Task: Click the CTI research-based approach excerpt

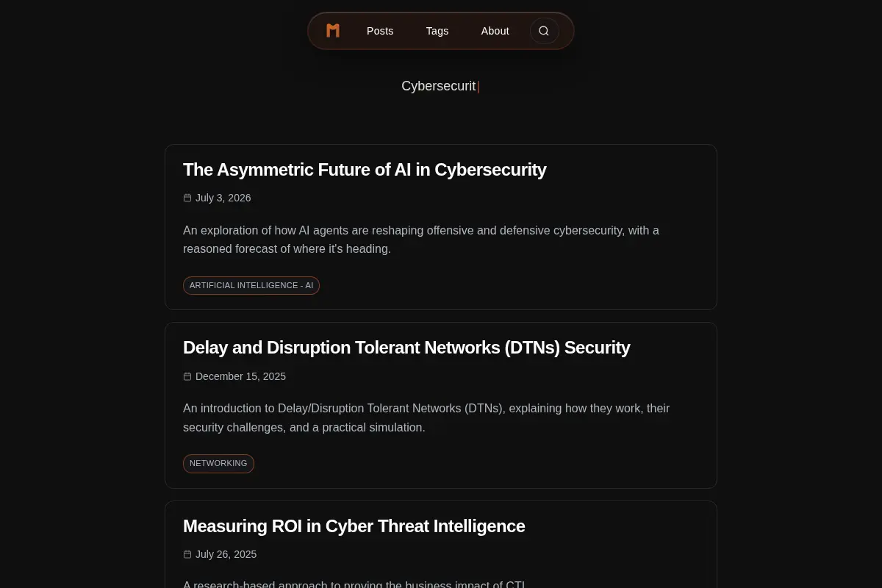Action: click(x=354, y=585)
